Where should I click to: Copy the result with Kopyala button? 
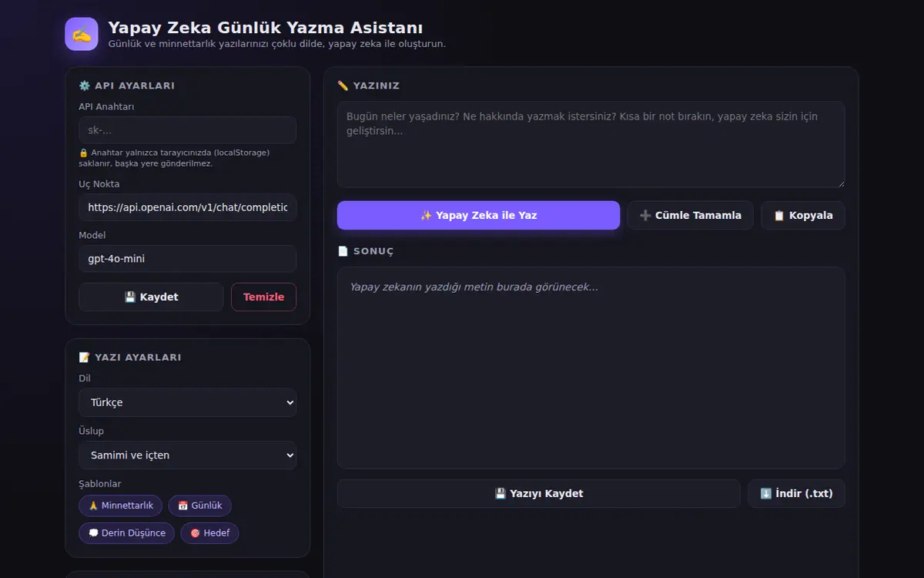point(803,215)
